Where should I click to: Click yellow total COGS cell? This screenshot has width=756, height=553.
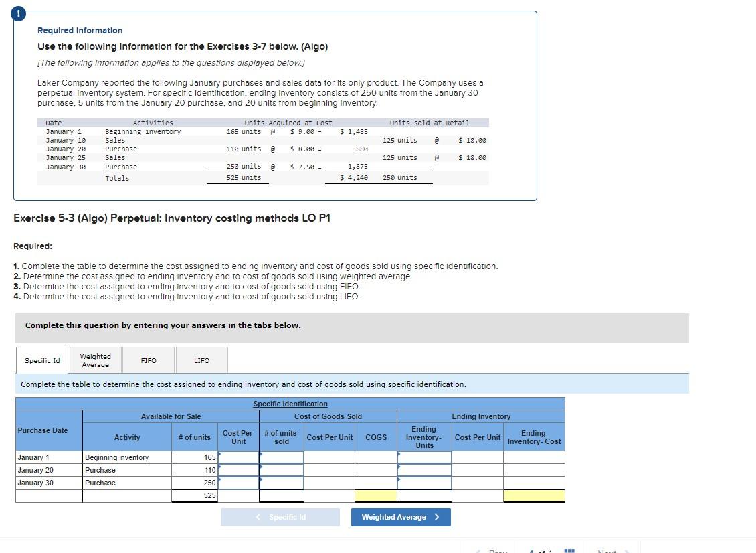pos(375,495)
